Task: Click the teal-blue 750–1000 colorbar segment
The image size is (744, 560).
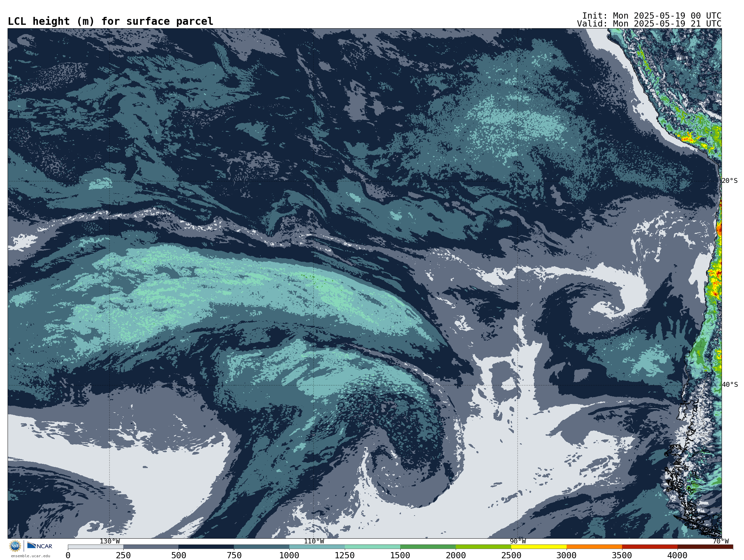Action: coord(262,547)
